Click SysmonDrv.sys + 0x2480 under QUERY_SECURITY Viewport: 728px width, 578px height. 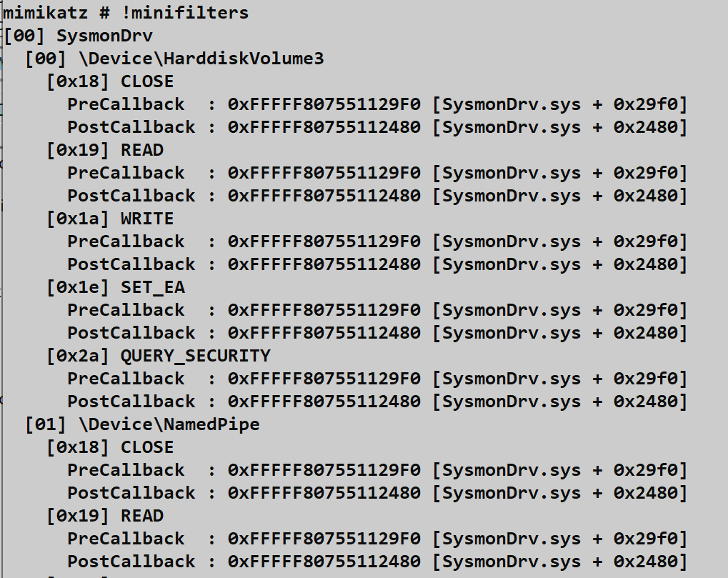tap(559, 402)
